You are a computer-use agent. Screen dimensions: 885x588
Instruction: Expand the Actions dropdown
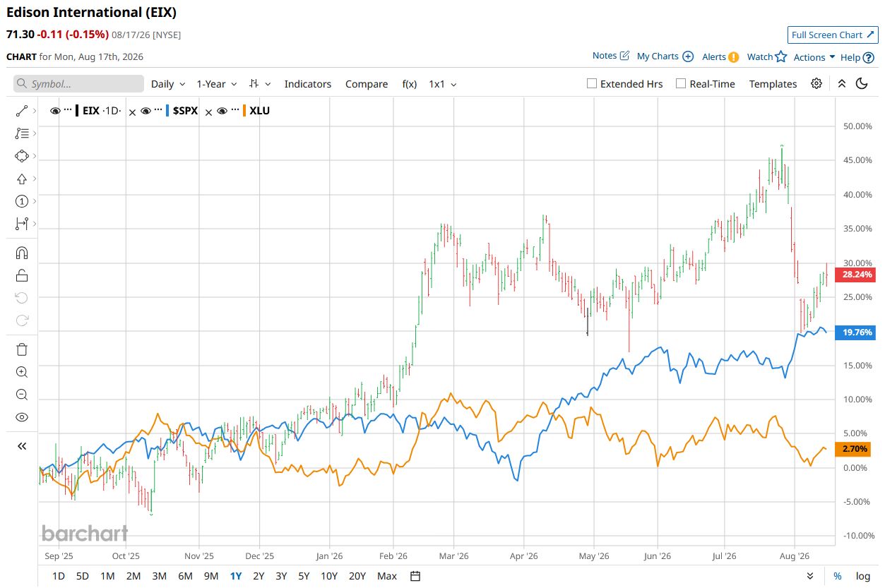pyautogui.click(x=814, y=57)
